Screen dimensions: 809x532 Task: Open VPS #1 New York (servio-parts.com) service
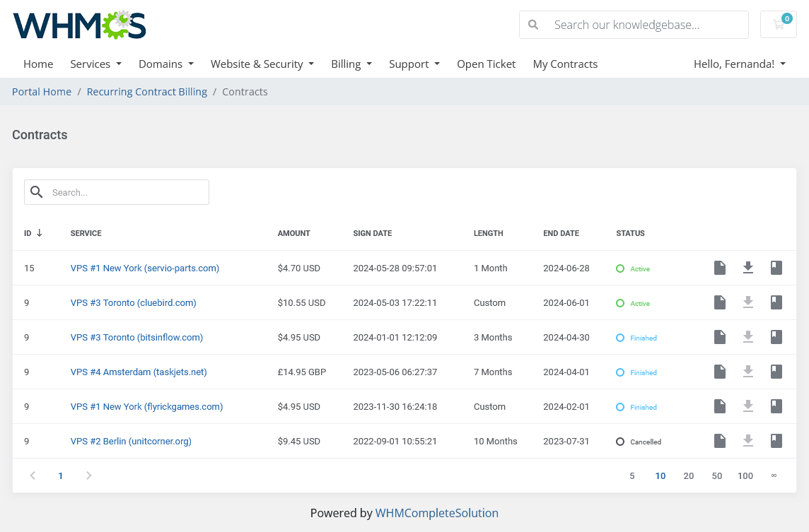pos(145,268)
